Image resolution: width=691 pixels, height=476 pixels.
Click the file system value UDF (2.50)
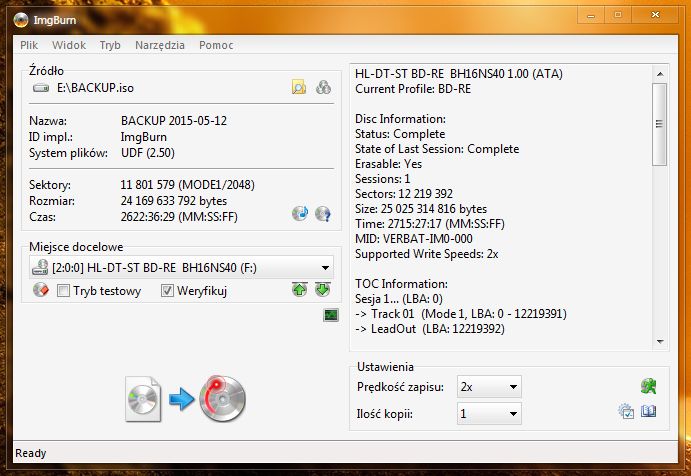click(148, 153)
